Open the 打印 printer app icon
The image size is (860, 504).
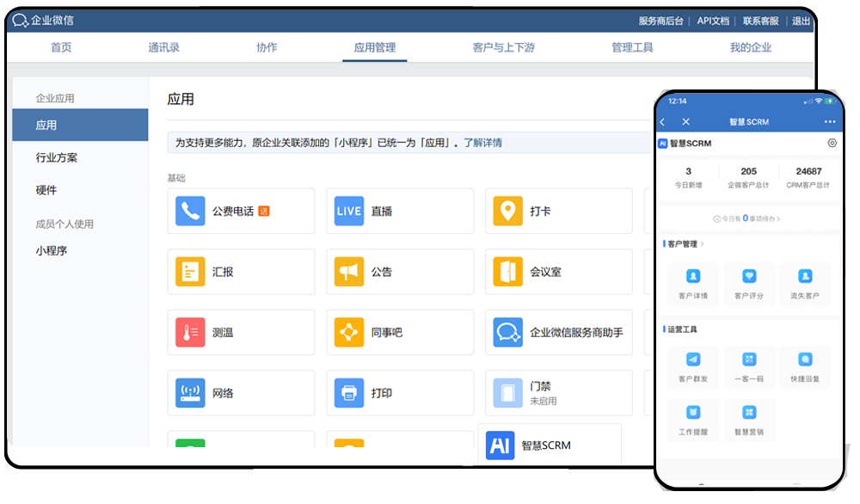point(349,393)
